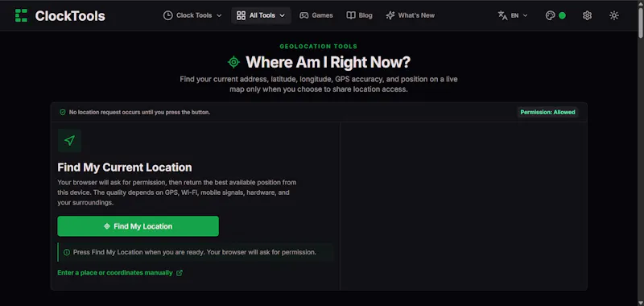Click the clock icon beside Clock Tools

pos(167,15)
